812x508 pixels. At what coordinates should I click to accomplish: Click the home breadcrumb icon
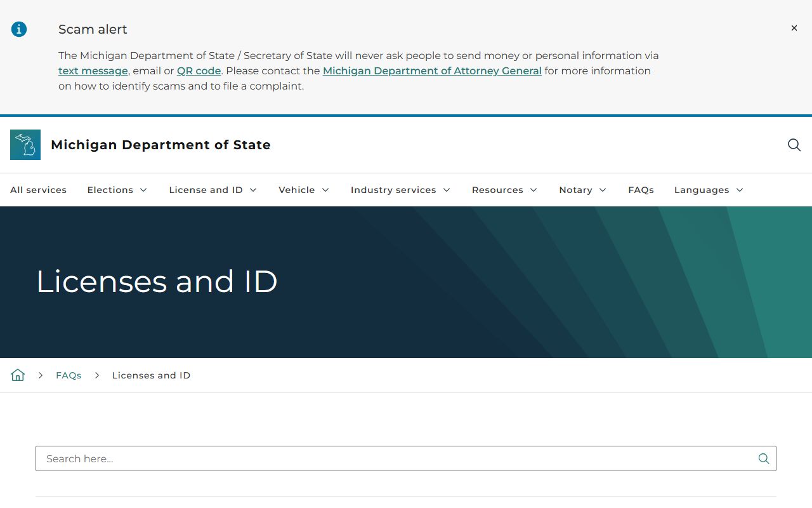tap(18, 375)
